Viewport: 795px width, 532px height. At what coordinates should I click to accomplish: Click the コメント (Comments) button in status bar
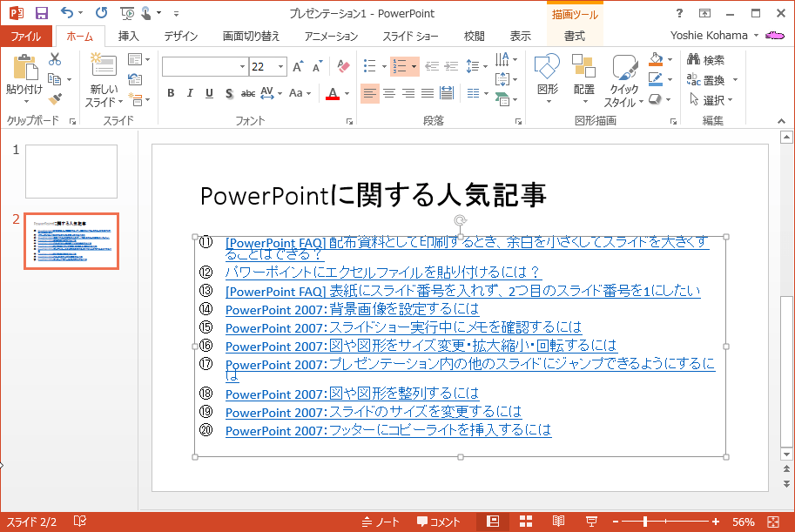(439, 522)
